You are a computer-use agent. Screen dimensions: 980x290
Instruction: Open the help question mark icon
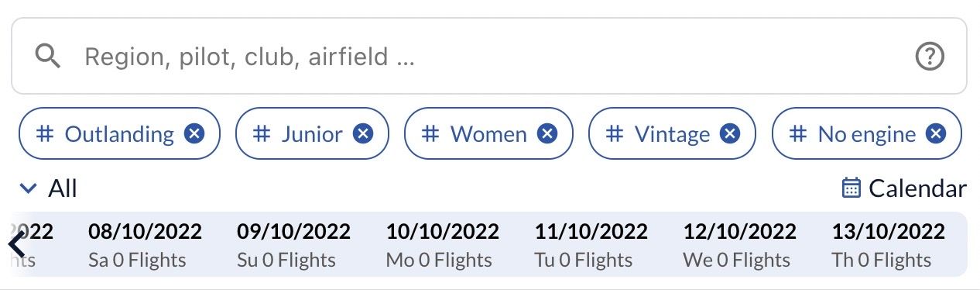tap(930, 57)
